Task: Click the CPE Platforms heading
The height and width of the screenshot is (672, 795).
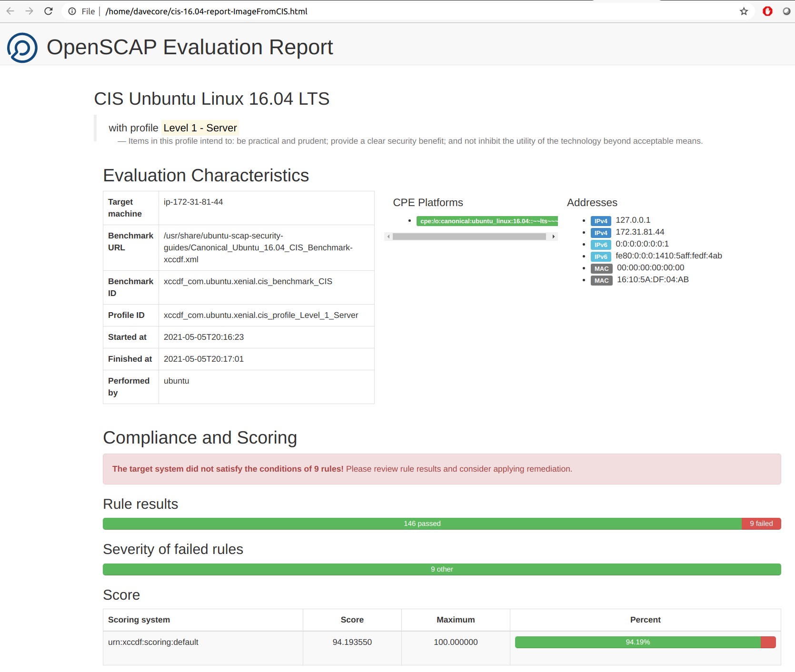Action: tap(428, 202)
